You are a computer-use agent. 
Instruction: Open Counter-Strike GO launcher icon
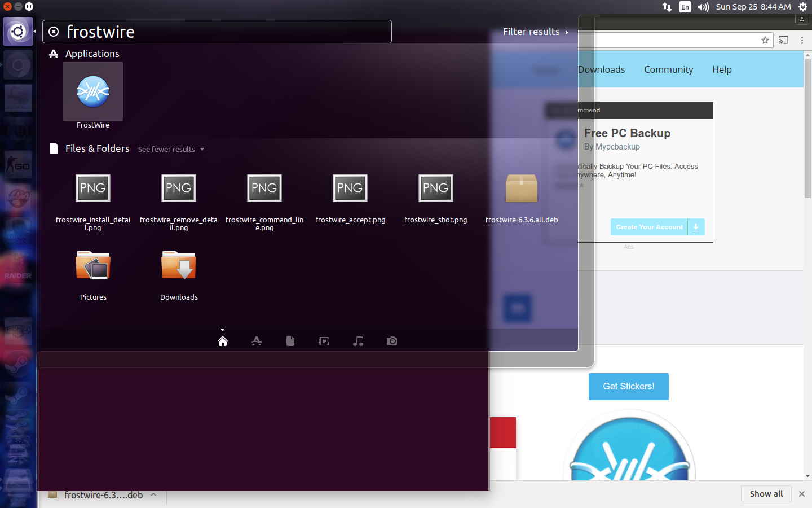[x=18, y=165]
